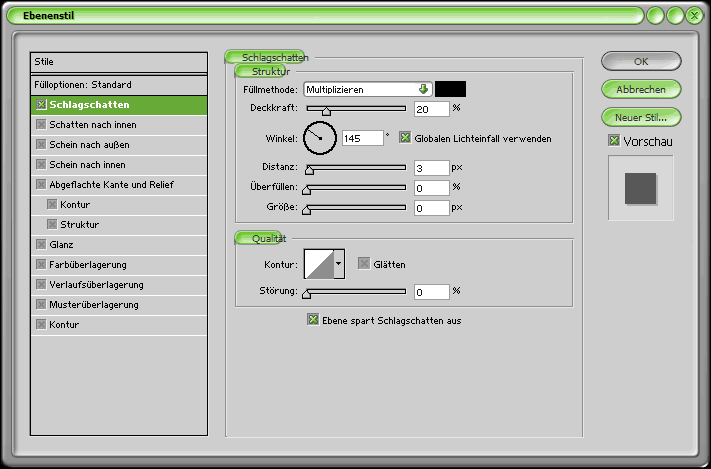Click the Deckkraft value field
Viewport: 711px width, 469px height.
(432, 109)
